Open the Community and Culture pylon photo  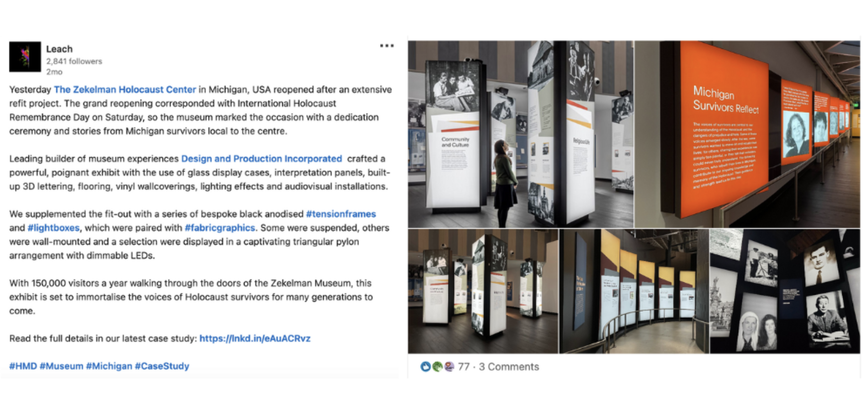point(521,134)
